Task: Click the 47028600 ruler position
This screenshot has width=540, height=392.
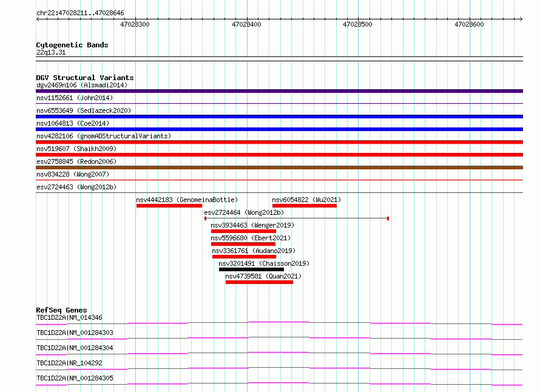Action: click(470, 24)
